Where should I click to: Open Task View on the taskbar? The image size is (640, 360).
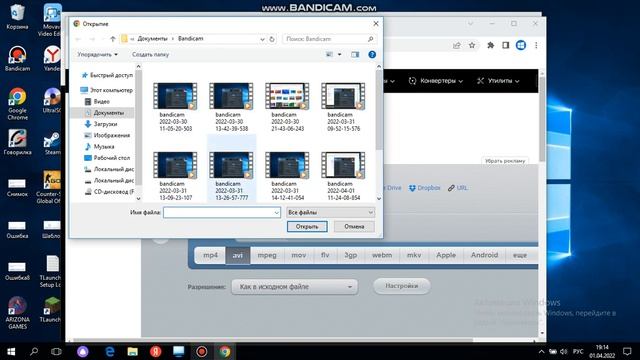click(56, 351)
